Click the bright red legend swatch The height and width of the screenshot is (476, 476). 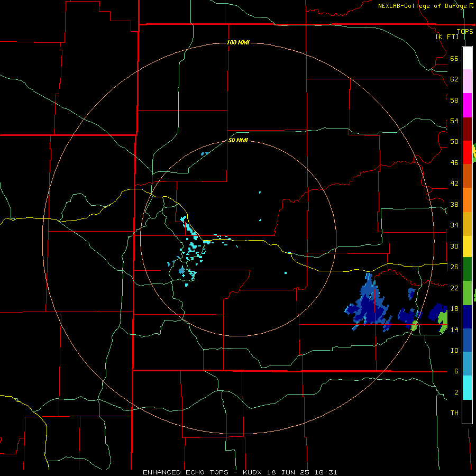click(467, 152)
